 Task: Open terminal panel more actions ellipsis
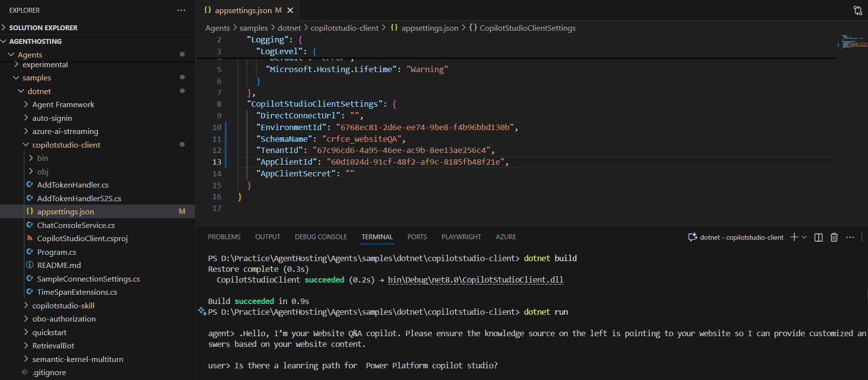850,237
